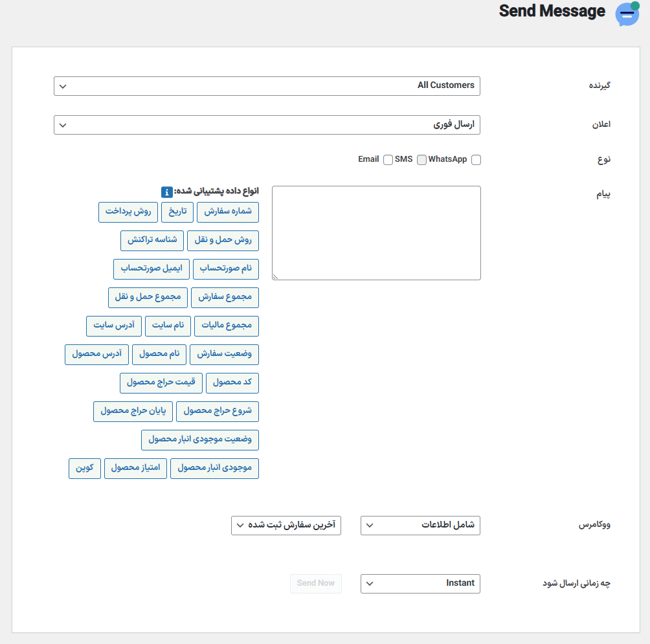Add the روش حمل و نقل tag
This screenshot has height=644, width=650.
[x=223, y=241]
